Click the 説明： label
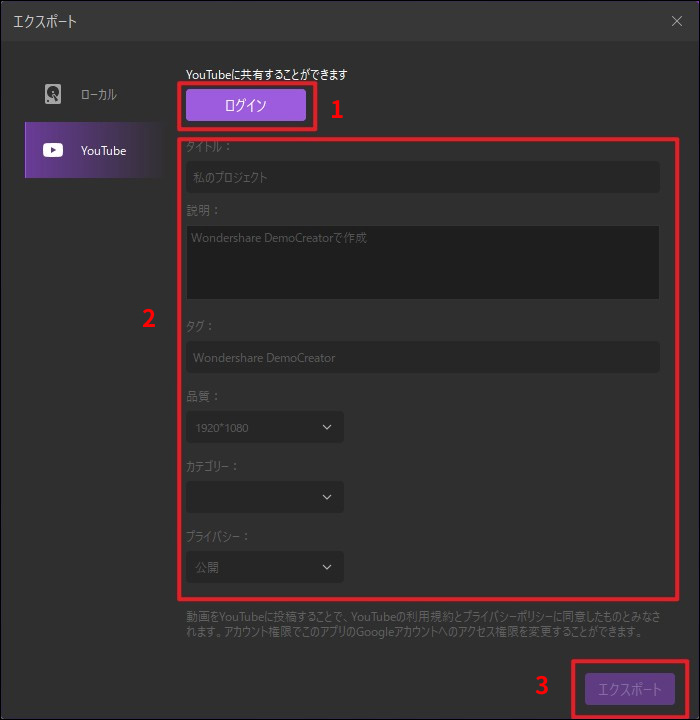 (x=203, y=210)
